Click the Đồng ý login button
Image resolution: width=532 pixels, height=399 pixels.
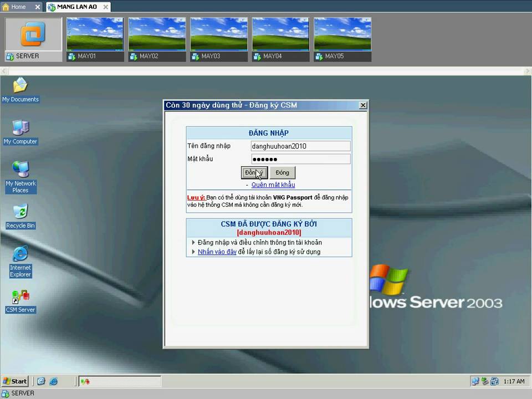[254, 173]
